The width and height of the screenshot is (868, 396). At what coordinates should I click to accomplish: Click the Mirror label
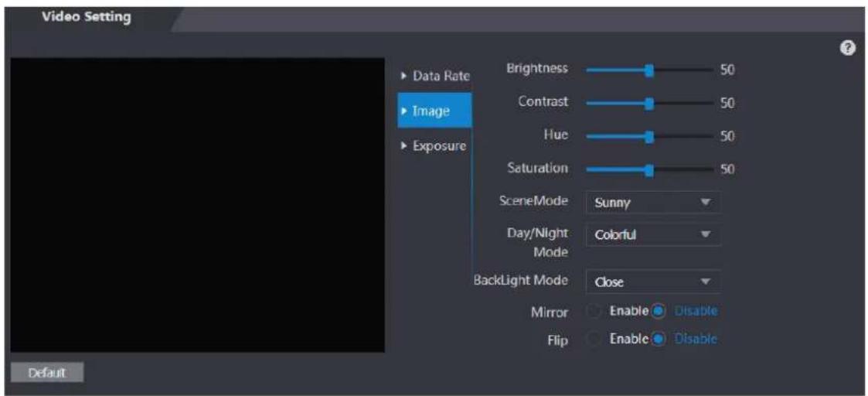click(x=550, y=312)
